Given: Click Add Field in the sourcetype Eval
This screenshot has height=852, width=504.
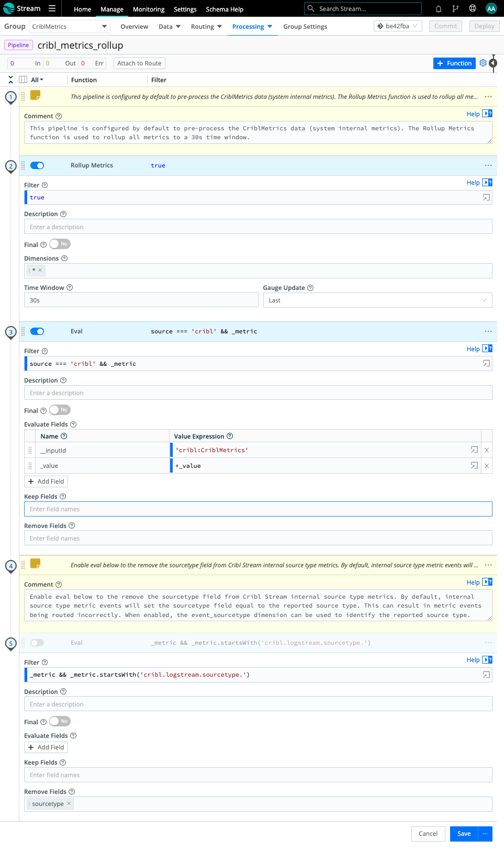Looking at the screenshot, I should (x=46, y=747).
